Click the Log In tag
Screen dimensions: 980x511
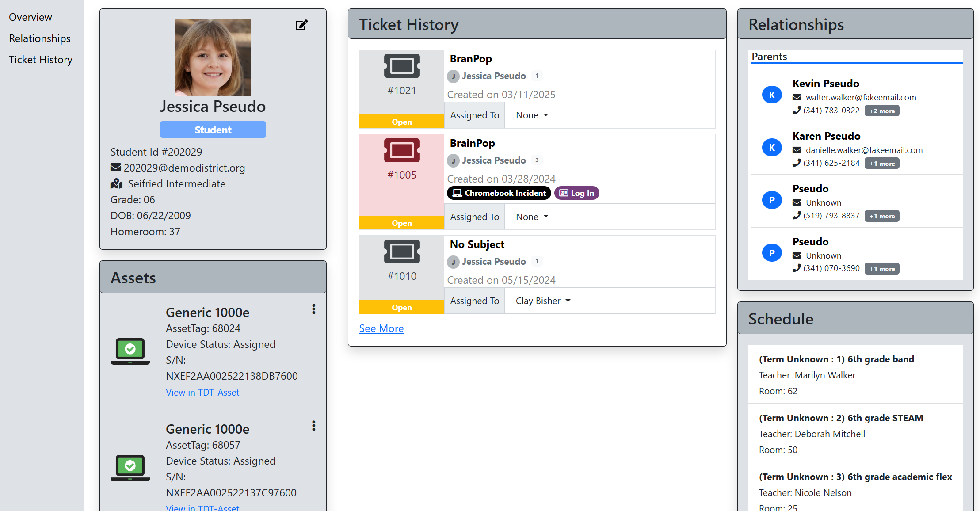click(577, 193)
